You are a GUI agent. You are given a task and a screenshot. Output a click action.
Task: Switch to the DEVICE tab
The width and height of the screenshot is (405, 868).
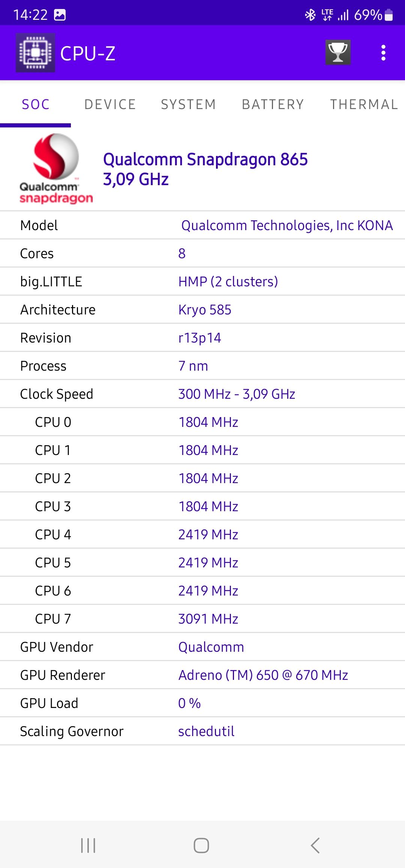point(110,104)
